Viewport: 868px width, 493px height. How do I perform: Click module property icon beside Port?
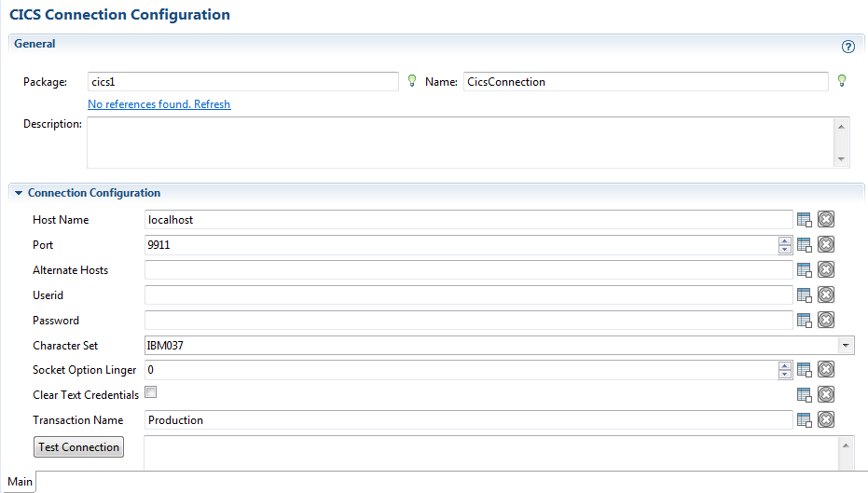pyautogui.click(x=804, y=244)
